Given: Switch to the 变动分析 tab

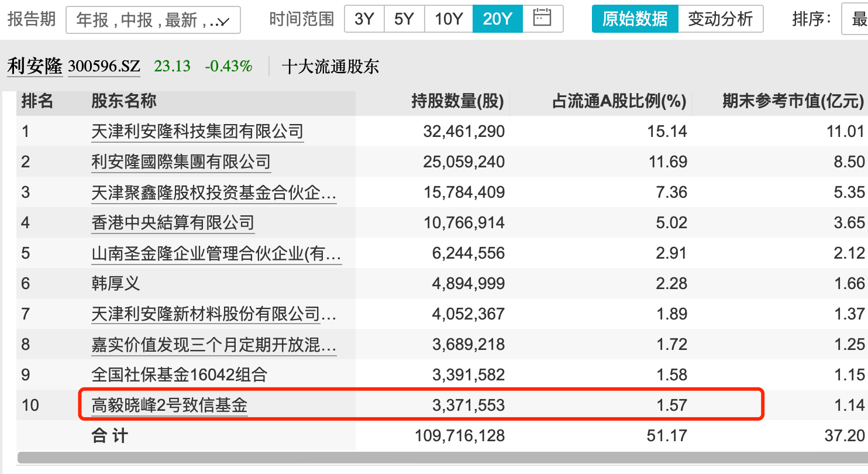Looking at the screenshot, I should [x=721, y=19].
